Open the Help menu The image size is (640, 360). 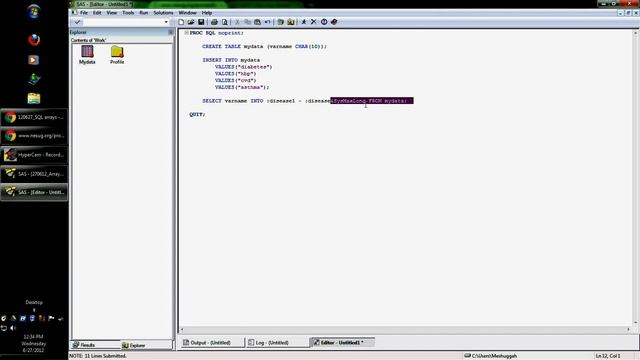pos(207,13)
